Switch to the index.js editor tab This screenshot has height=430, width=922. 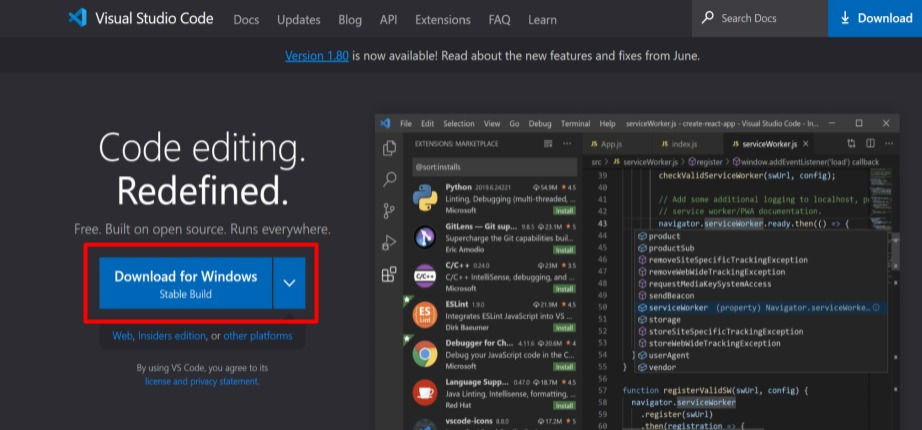(x=686, y=144)
